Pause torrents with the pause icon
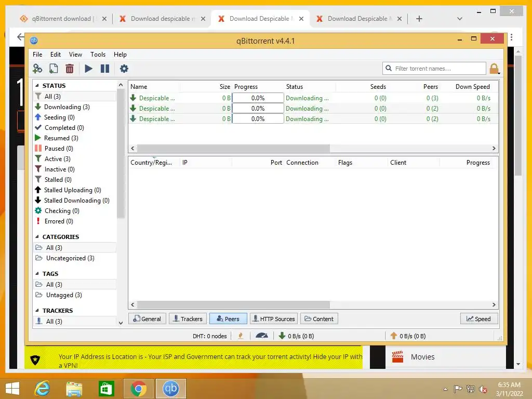Screen dimensions: 532x399 [x=105, y=69]
